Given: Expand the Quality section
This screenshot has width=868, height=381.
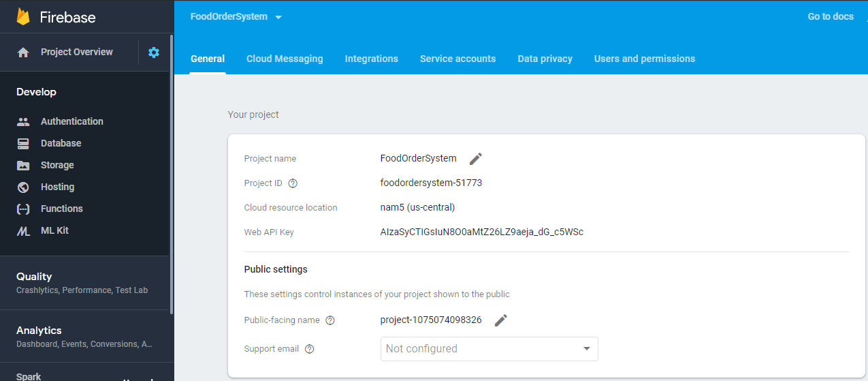Looking at the screenshot, I should click(82, 282).
